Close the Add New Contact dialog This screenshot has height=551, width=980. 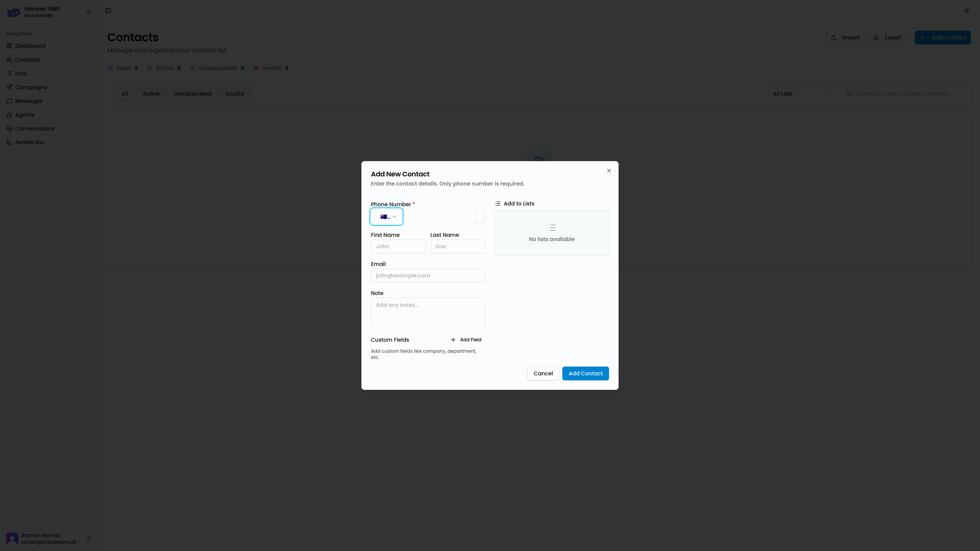click(x=609, y=171)
